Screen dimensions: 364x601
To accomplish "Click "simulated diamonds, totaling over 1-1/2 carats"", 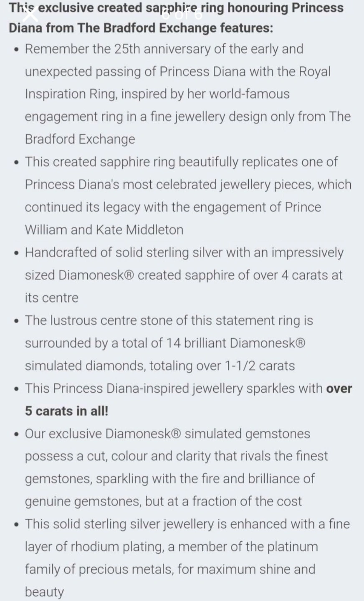I will pyautogui.click(x=159, y=366).
